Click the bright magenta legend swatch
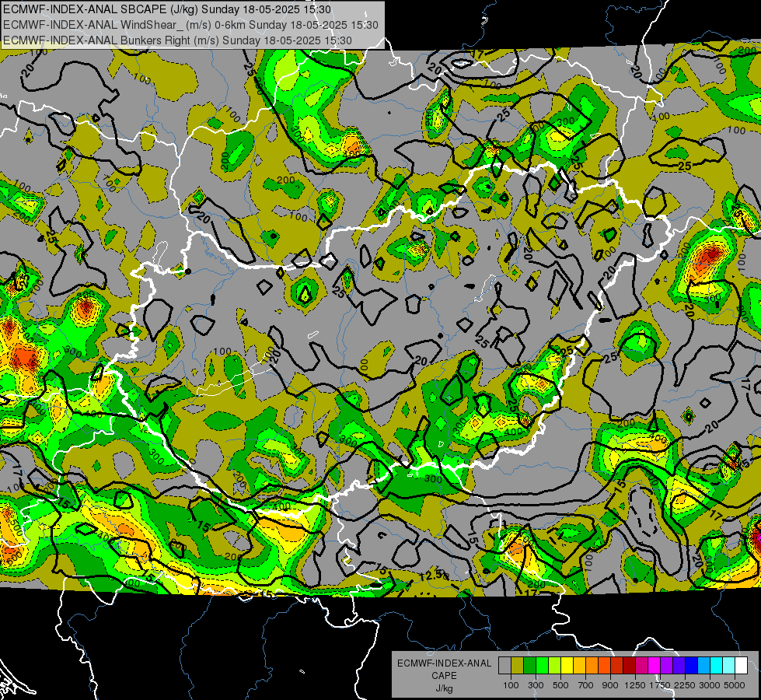This screenshot has height=700, width=761. pyautogui.click(x=655, y=666)
